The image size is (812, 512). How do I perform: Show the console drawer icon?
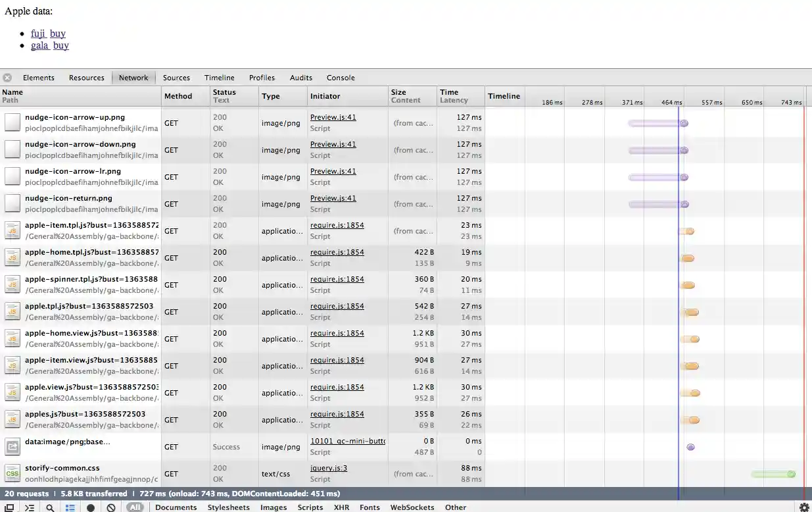[x=30, y=507]
